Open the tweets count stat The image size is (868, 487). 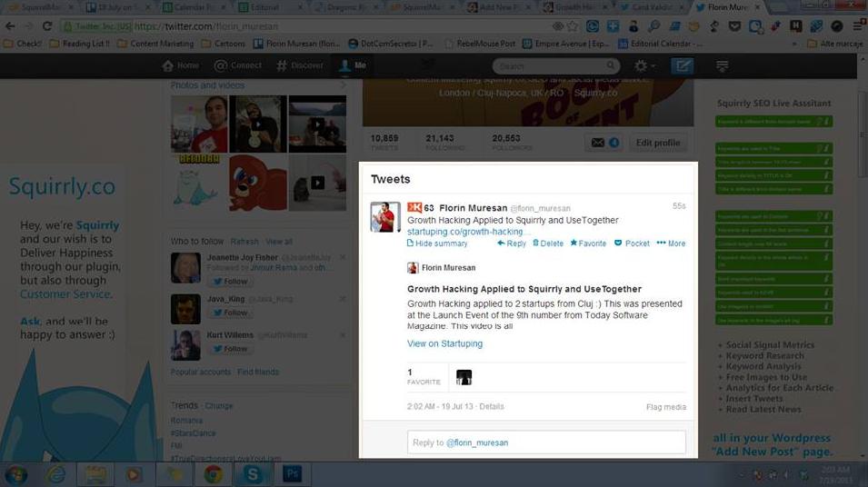pos(384,143)
